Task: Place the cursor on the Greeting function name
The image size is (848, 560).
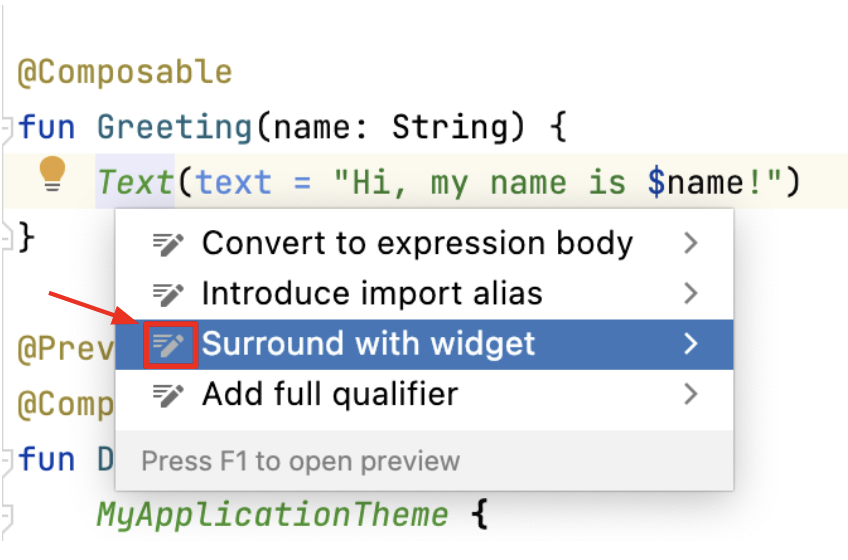Action: point(173,128)
